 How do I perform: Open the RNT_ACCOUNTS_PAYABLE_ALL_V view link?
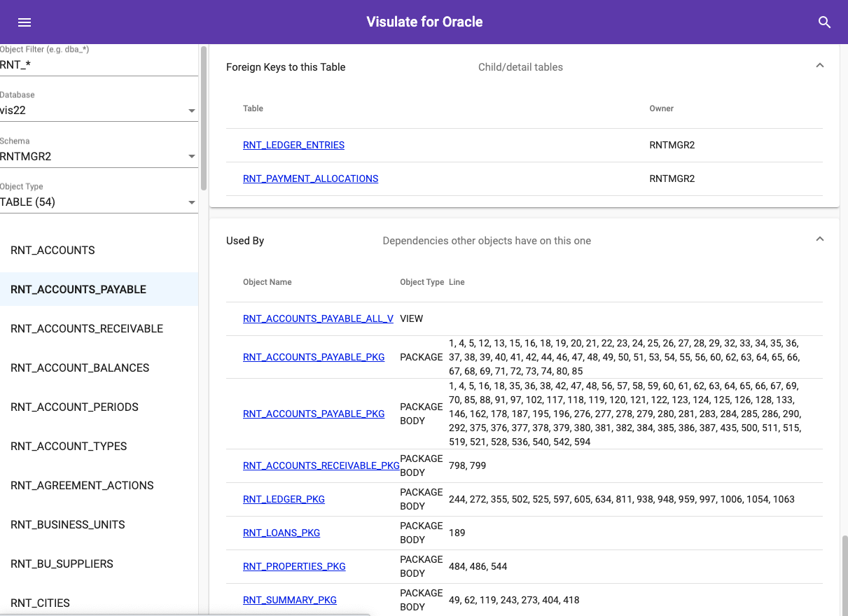[x=318, y=318]
